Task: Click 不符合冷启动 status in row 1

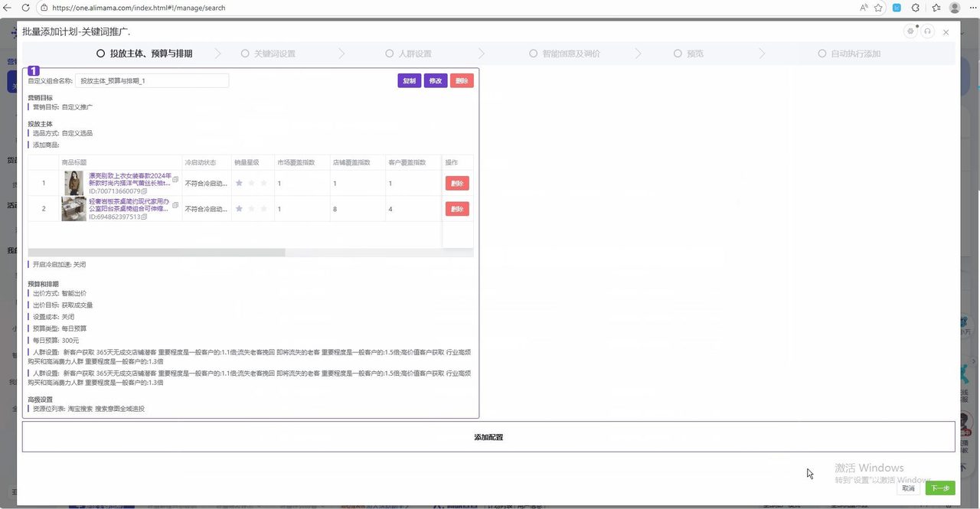Action: [206, 184]
